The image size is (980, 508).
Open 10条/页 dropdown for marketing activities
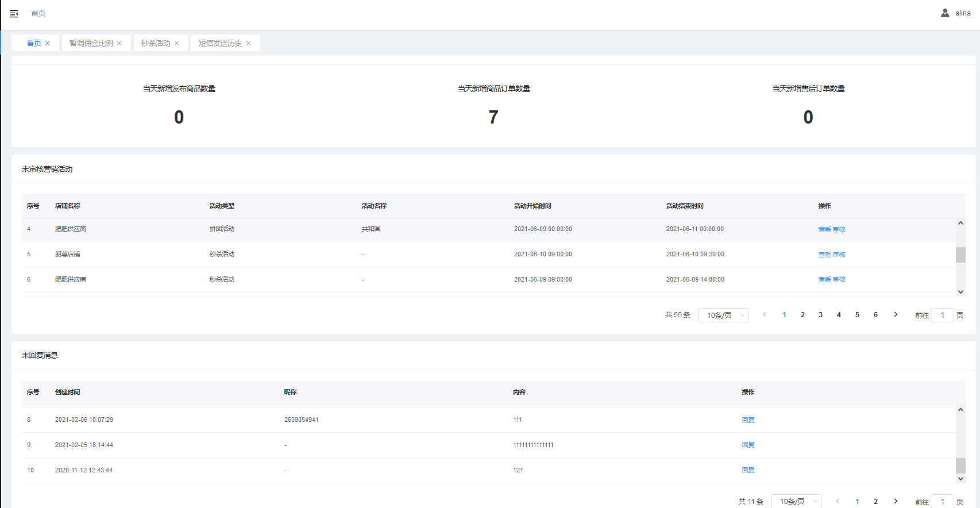click(x=723, y=315)
